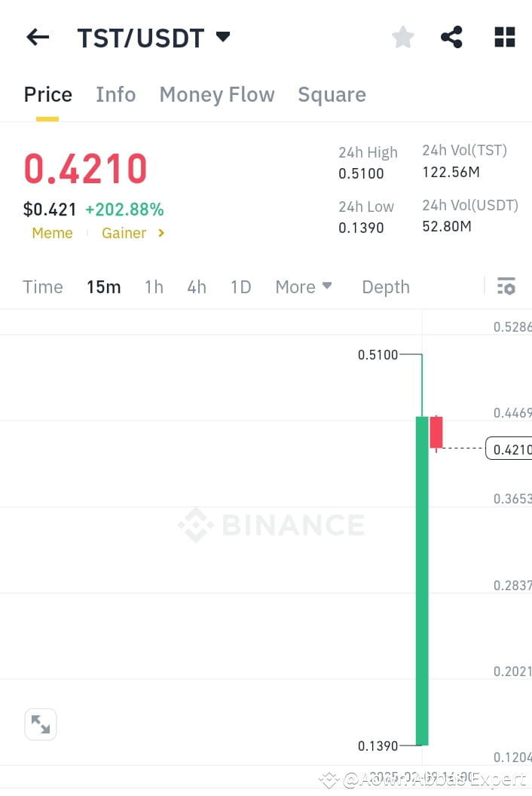Expand the More timeframe dropdown
Image resolution: width=532 pixels, height=796 pixels.
click(x=304, y=286)
